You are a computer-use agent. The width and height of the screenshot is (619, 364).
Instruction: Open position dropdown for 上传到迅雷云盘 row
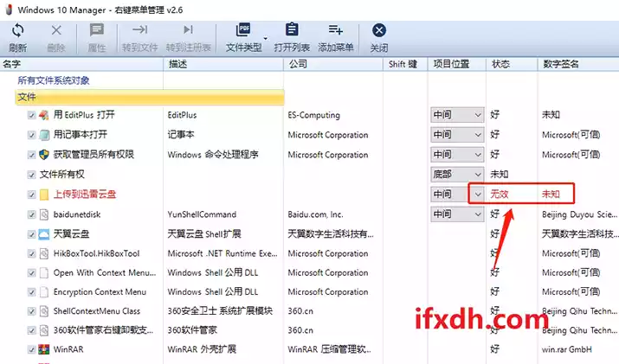pyautogui.click(x=457, y=194)
